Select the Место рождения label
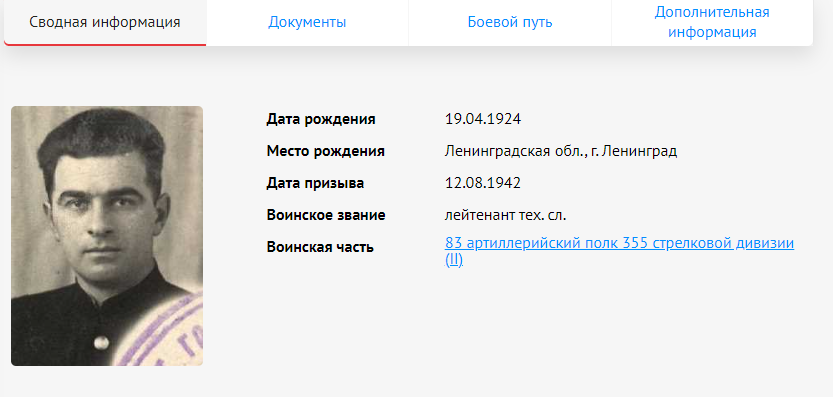The height and width of the screenshot is (397, 833). pos(326,151)
